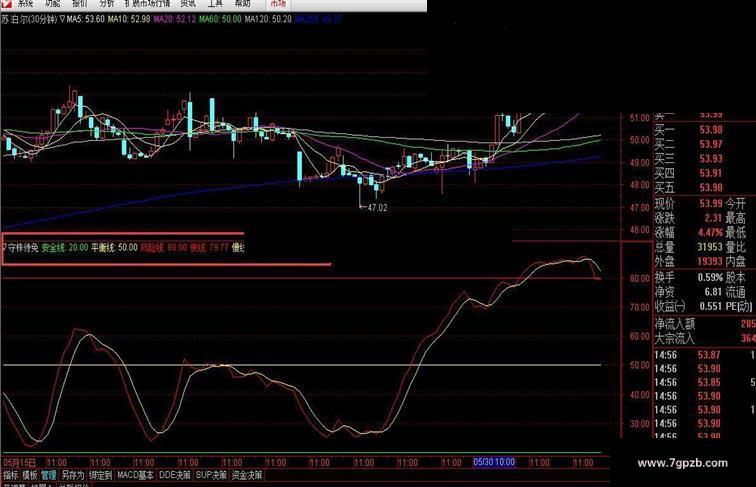Image resolution: width=756 pixels, height=487 pixels.
Task: Click the MA10: 52.98 label
Action: tap(129, 19)
